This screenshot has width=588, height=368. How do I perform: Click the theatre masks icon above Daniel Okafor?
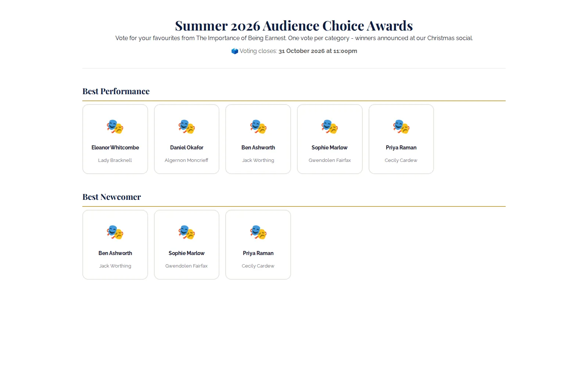coord(187,127)
